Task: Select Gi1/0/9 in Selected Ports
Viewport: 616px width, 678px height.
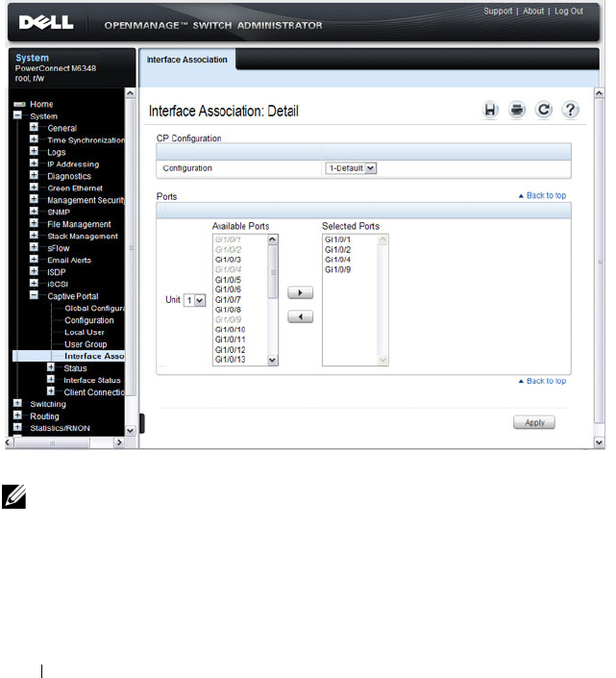Action: (338, 270)
